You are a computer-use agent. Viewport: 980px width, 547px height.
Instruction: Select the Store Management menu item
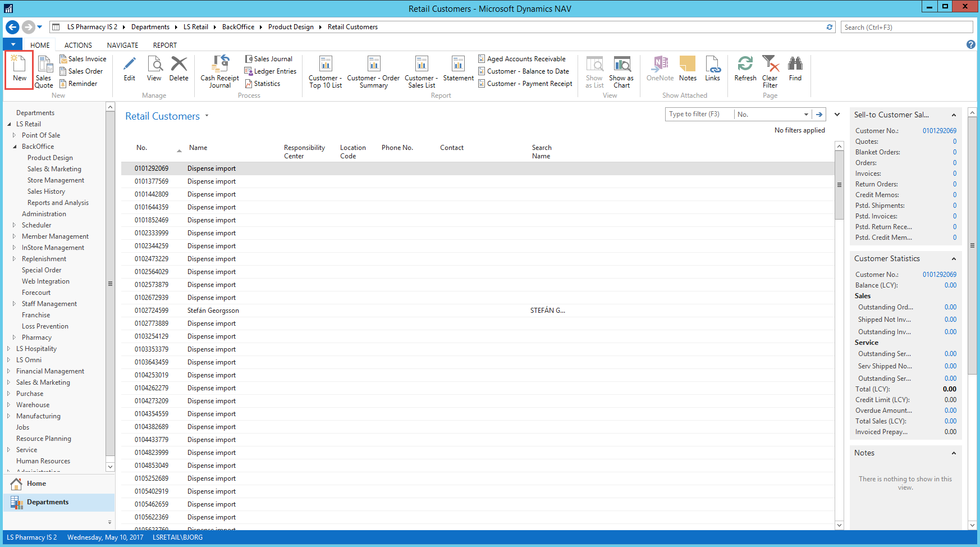tap(56, 180)
